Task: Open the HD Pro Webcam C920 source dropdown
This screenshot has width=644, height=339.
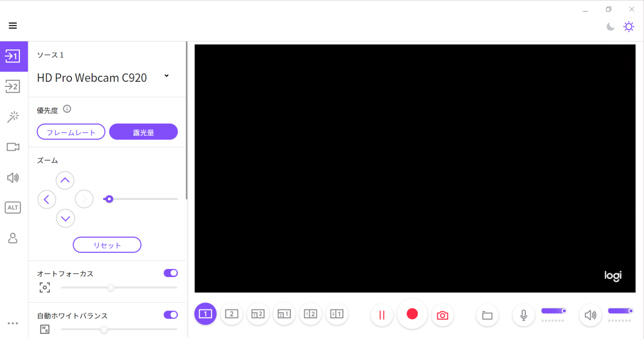Action: tap(166, 76)
